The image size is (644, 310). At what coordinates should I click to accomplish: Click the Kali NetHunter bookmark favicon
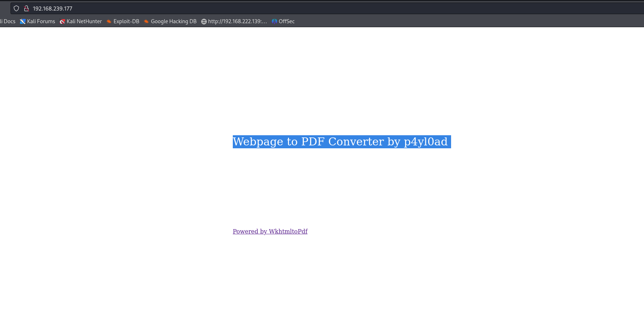pyautogui.click(x=62, y=21)
